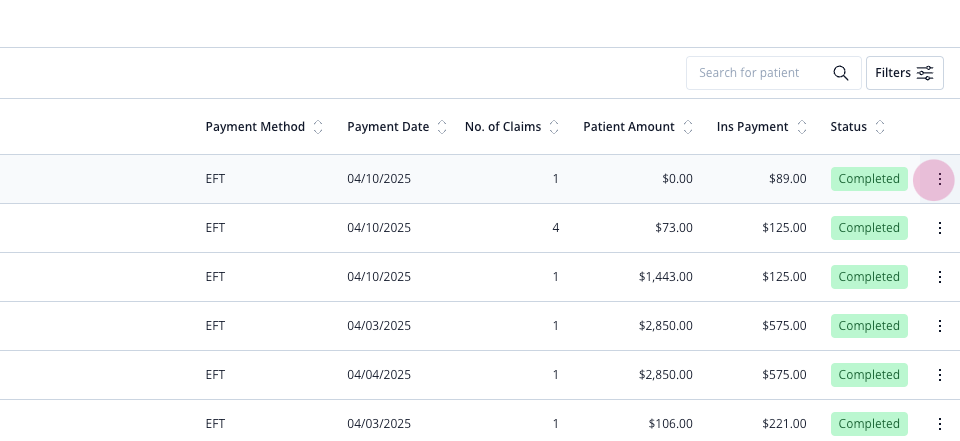Select the row dated 04/04/2025
Screen dimensions: 960x441
click(x=480, y=375)
